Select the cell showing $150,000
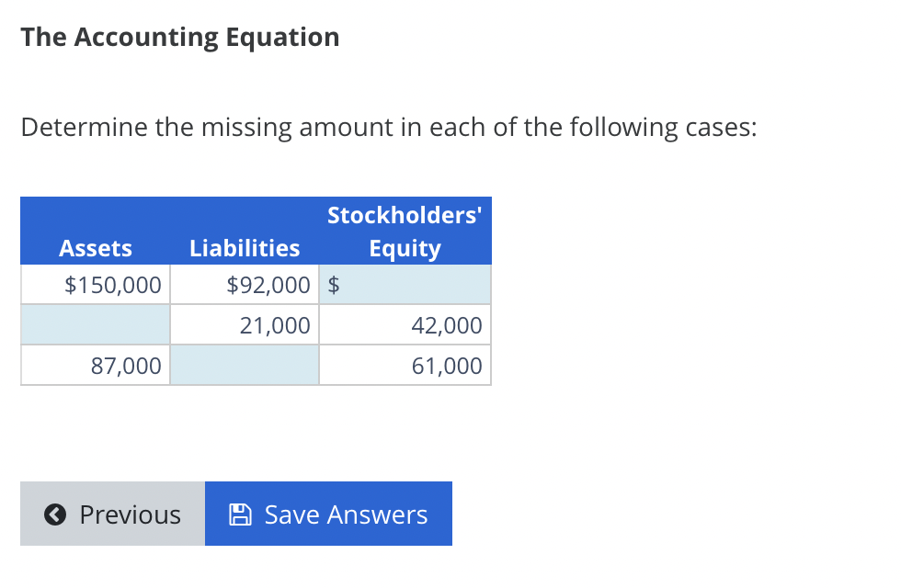The height and width of the screenshot is (588, 901). [111, 285]
